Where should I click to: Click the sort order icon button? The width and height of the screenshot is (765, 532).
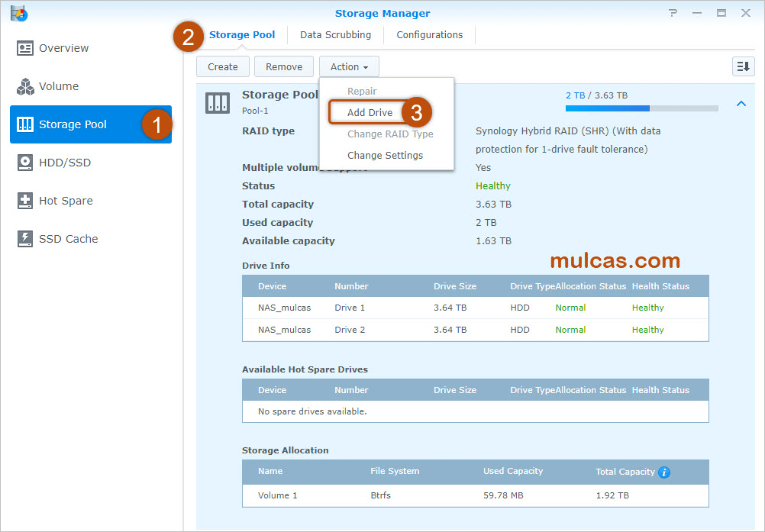pyautogui.click(x=743, y=67)
